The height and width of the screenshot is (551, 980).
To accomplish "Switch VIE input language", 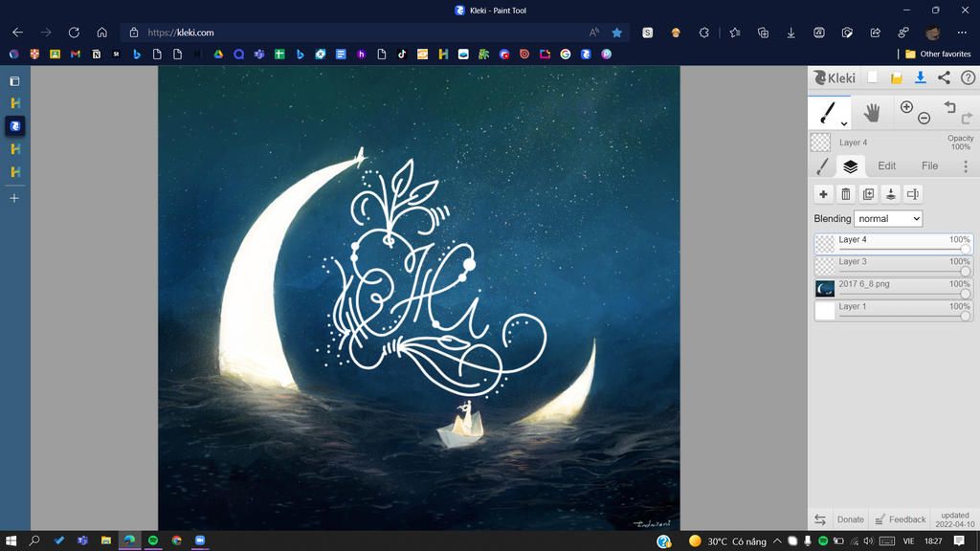I will [909, 541].
